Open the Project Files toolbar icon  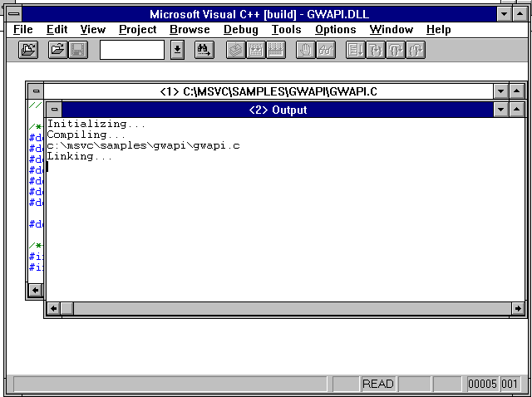pos(28,50)
